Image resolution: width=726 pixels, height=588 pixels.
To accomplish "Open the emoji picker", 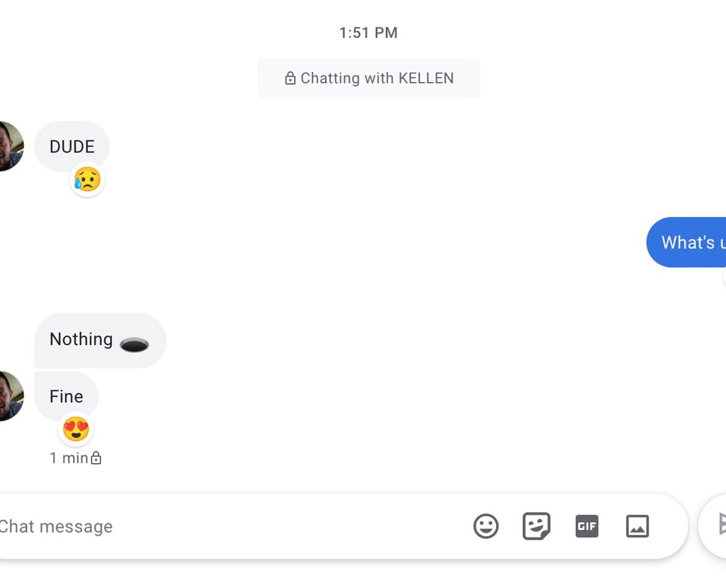I will [x=486, y=526].
